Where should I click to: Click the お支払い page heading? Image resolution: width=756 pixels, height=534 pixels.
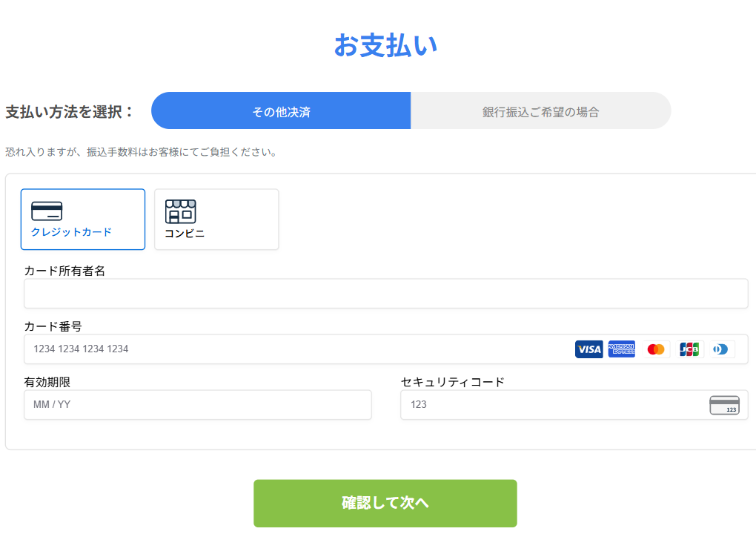(x=385, y=45)
